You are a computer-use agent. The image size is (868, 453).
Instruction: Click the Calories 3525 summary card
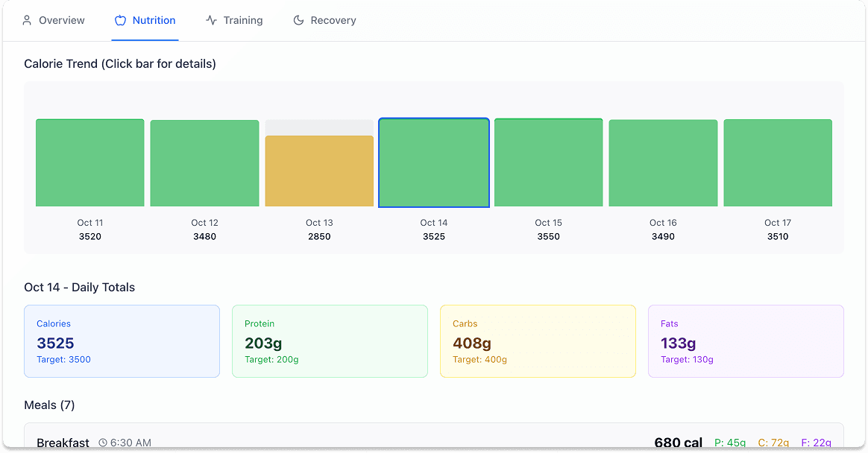[x=122, y=341]
